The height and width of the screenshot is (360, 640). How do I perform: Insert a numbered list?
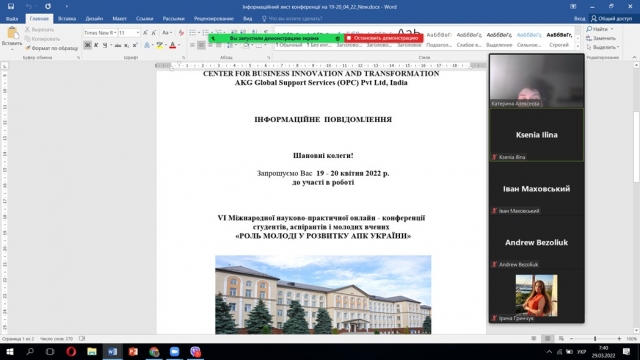205,33
